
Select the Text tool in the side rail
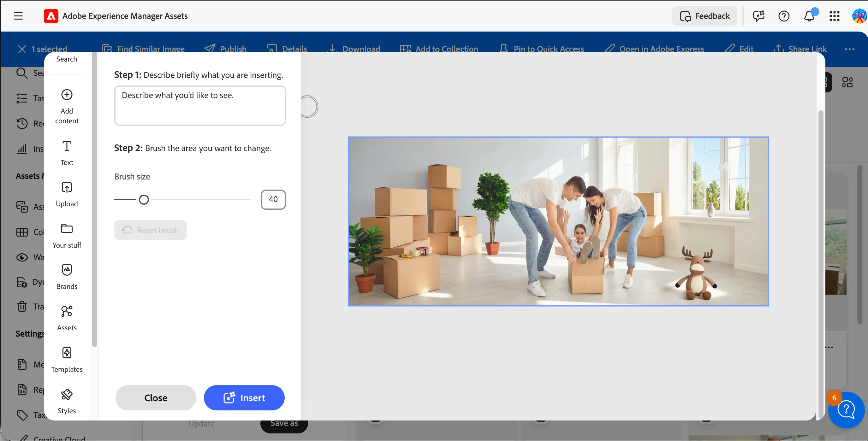click(x=67, y=153)
